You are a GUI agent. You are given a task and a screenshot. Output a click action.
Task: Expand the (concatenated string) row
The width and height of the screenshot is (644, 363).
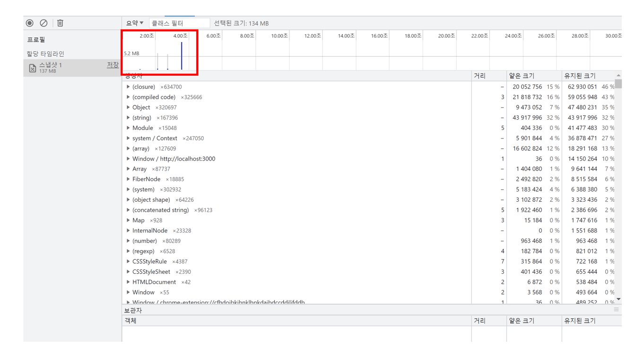pos(128,210)
